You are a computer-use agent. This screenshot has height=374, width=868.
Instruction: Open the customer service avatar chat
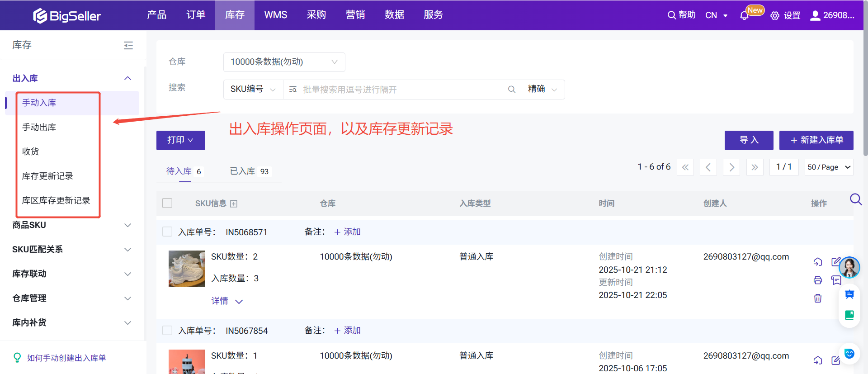(x=849, y=267)
